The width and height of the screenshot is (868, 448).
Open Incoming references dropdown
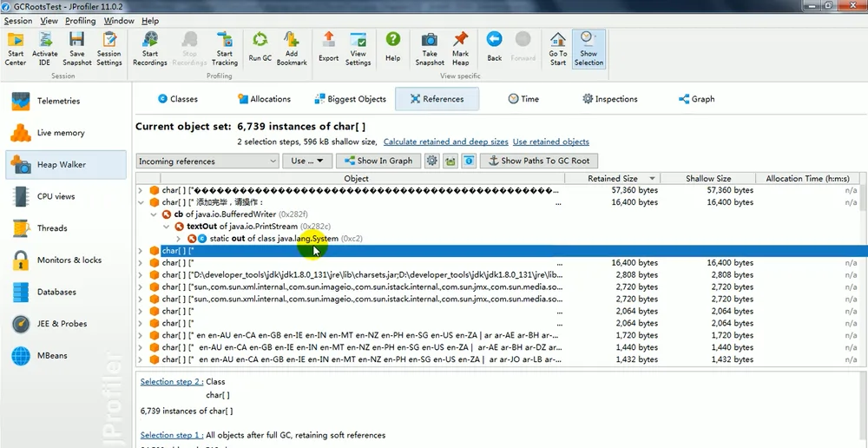(x=207, y=161)
